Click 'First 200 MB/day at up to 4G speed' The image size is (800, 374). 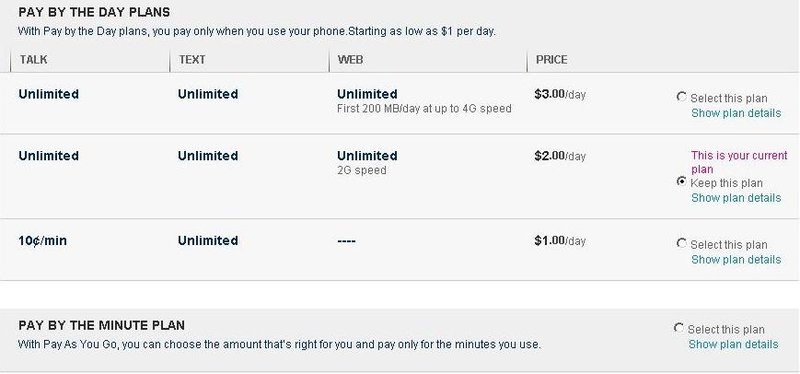[x=424, y=109]
